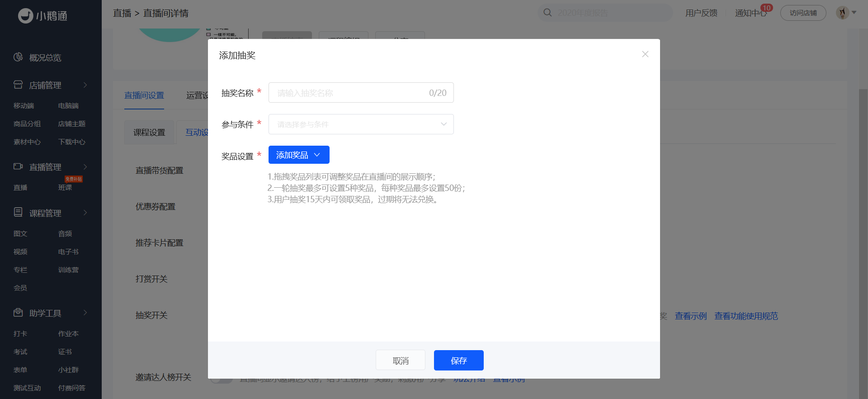The image size is (868, 399).
Task: Open the avatar dropdown arrow
Action: (854, 13)
